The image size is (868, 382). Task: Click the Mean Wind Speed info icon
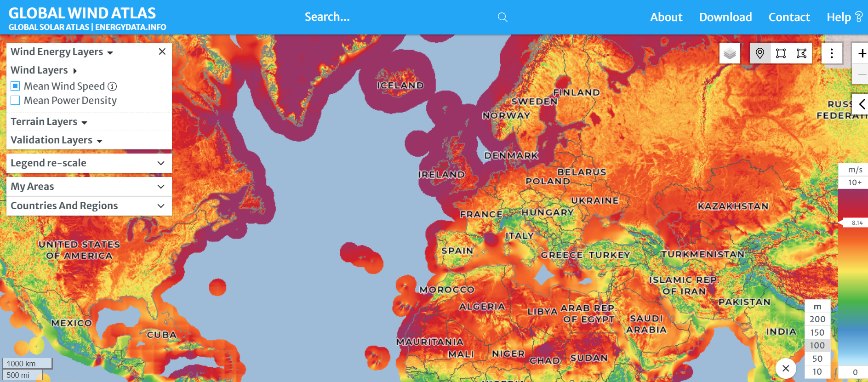[x=112, y=86]
